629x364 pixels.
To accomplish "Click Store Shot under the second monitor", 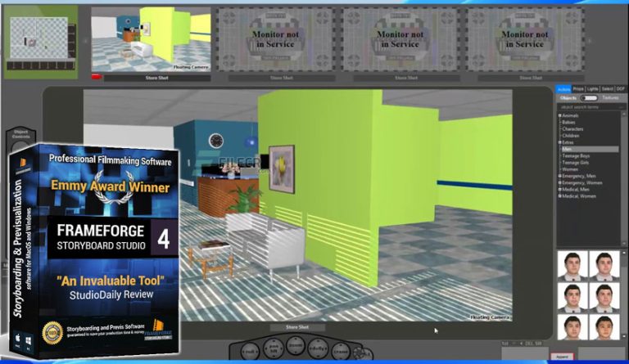I will (282, 78).
